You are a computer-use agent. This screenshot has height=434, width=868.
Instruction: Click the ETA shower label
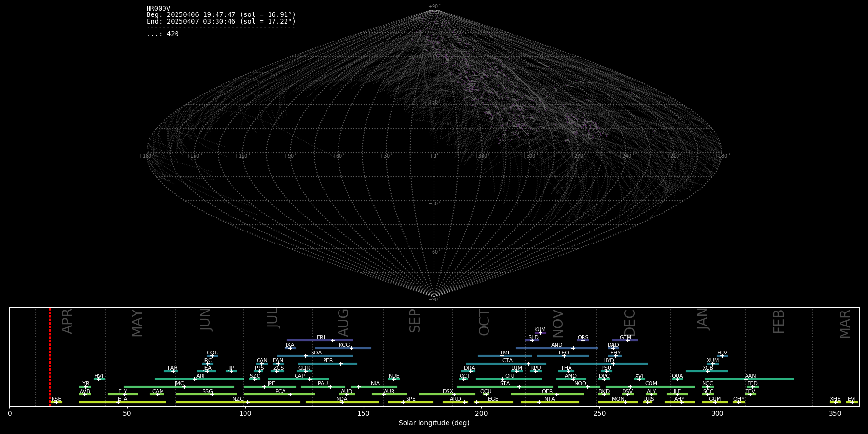(122, 399)
